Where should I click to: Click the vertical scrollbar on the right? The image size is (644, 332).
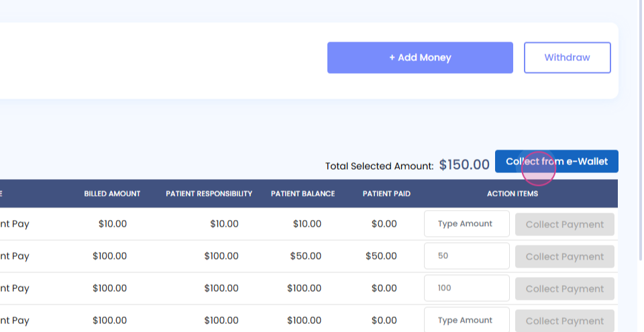[639, 134]
